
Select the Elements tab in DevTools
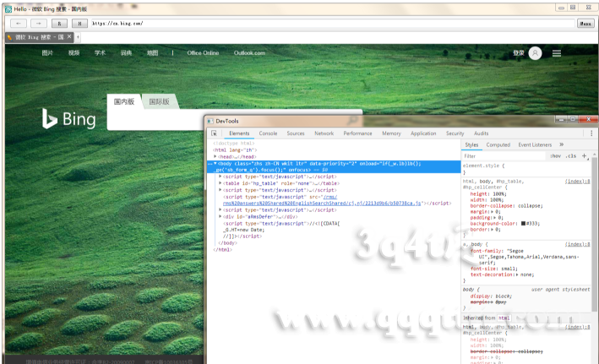[x=239, y=133]
